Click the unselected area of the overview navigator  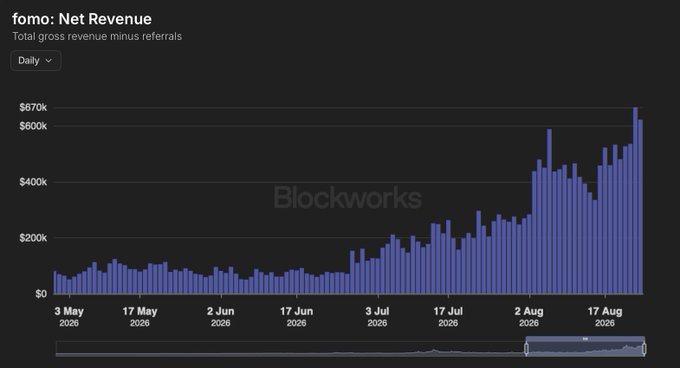pyautogui.click(x=291, y=349)
